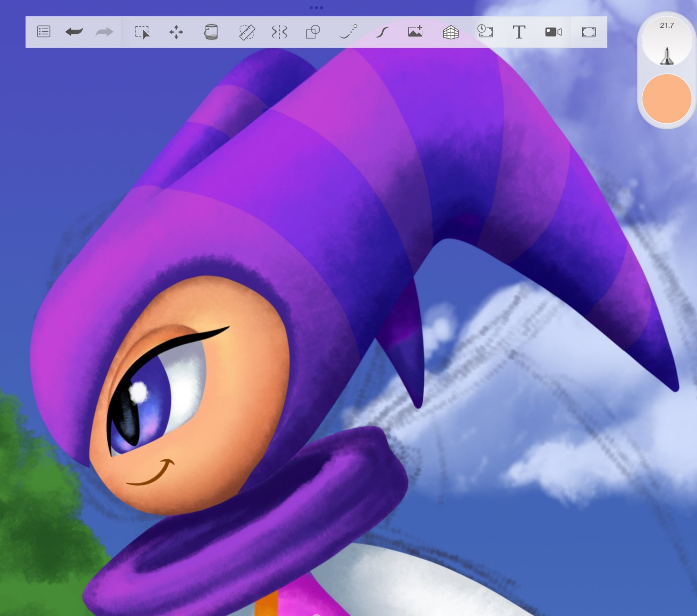The height and width of the screenshot is (616, 697).
Task: Open the video camera recording tool
Action: [553, 32]
